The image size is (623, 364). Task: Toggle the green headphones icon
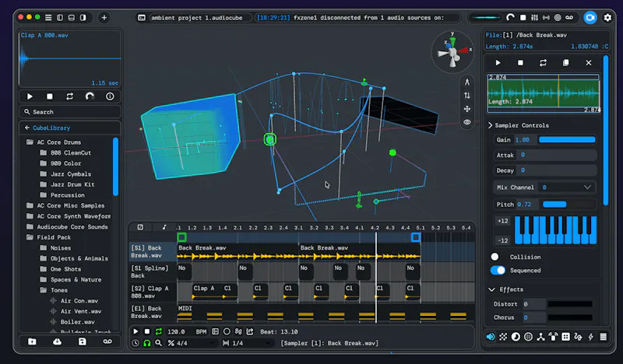coord(147,343)
